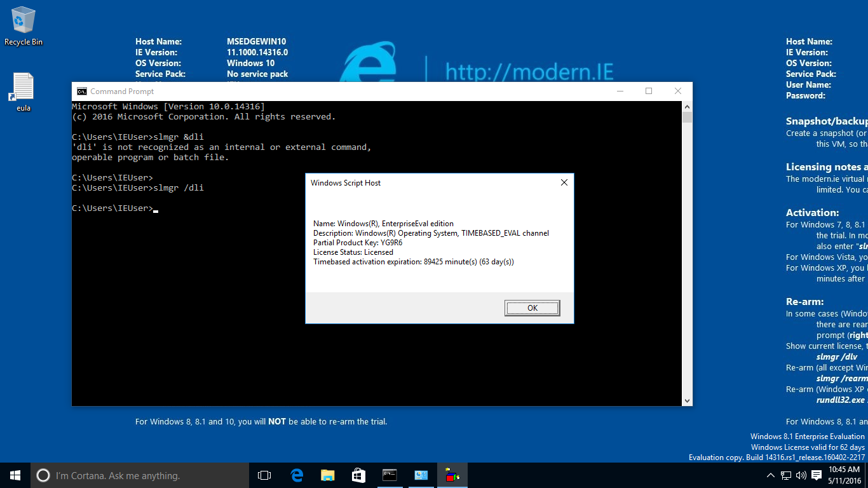Screen dimensions: 868x488
Task: Open the network status tray icon
Action: (x=786, y=475)
